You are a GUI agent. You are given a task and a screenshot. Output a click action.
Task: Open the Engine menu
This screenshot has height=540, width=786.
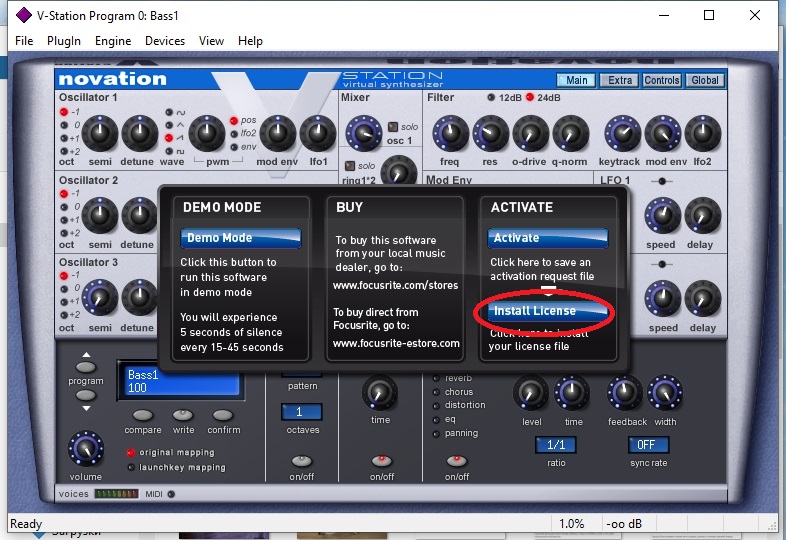113,41
